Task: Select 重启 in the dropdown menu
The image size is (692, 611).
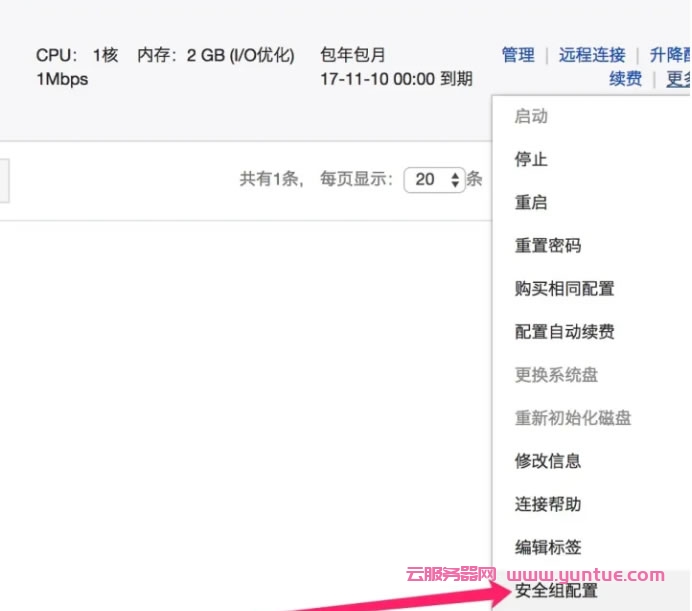Action: click(x=531, y=202)
